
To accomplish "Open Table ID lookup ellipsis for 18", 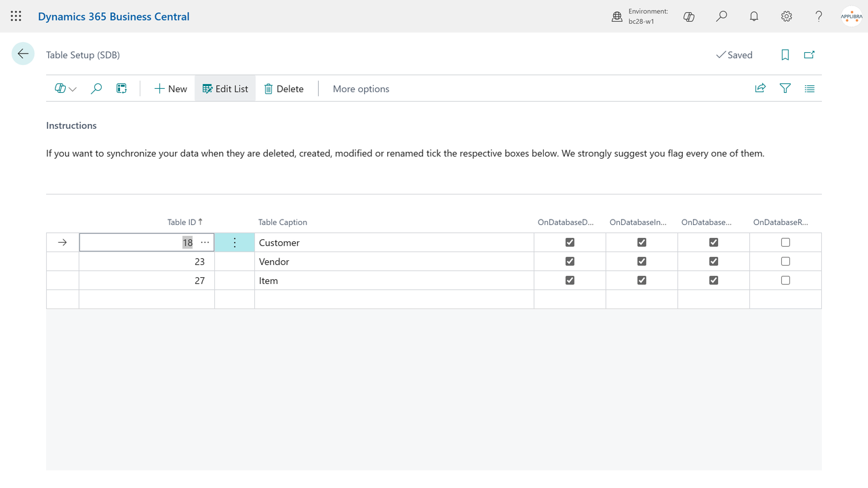I will (205, 243).
